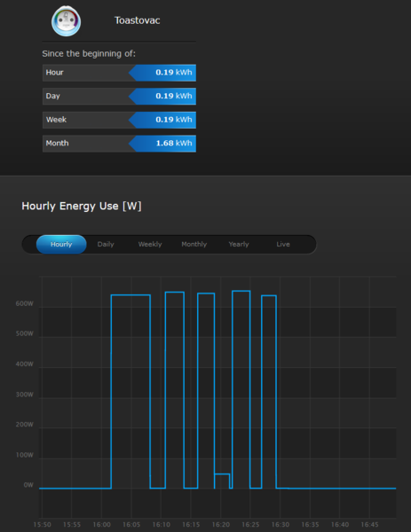Click the low ~50W step in the graph
Screen dimensions: 411x532
222,474
